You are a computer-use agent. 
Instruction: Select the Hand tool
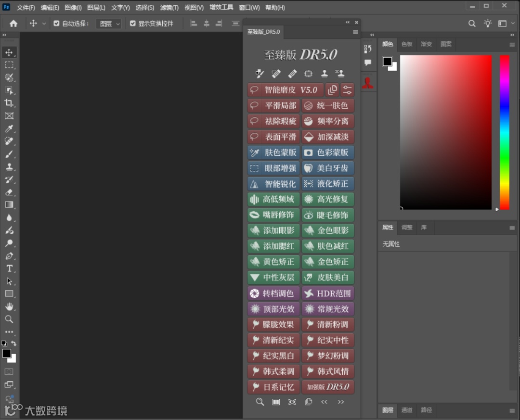(x=9, y=306)
